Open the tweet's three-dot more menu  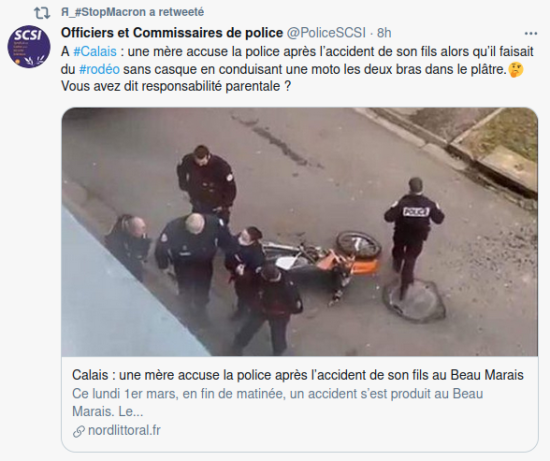[531, 34]
